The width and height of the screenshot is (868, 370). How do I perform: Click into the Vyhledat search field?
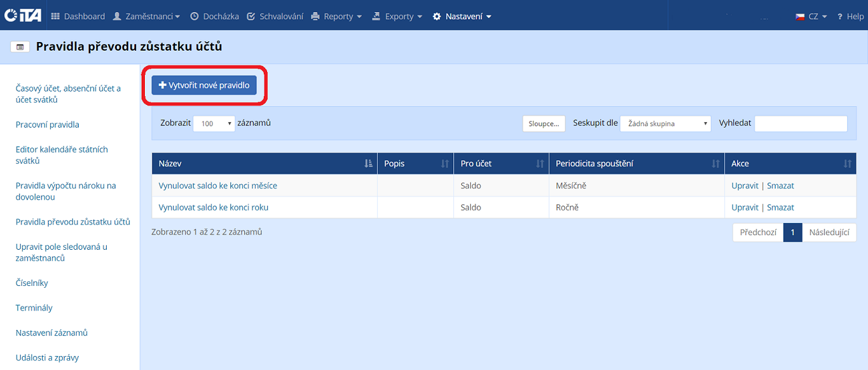click(x=801, y=124)
